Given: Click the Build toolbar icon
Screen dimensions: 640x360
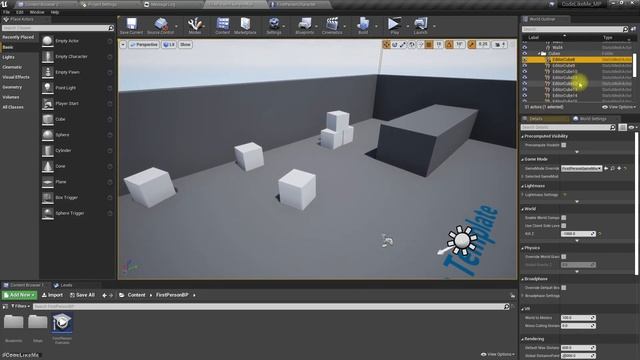Looking at the screenshot, I should (363, 25).
